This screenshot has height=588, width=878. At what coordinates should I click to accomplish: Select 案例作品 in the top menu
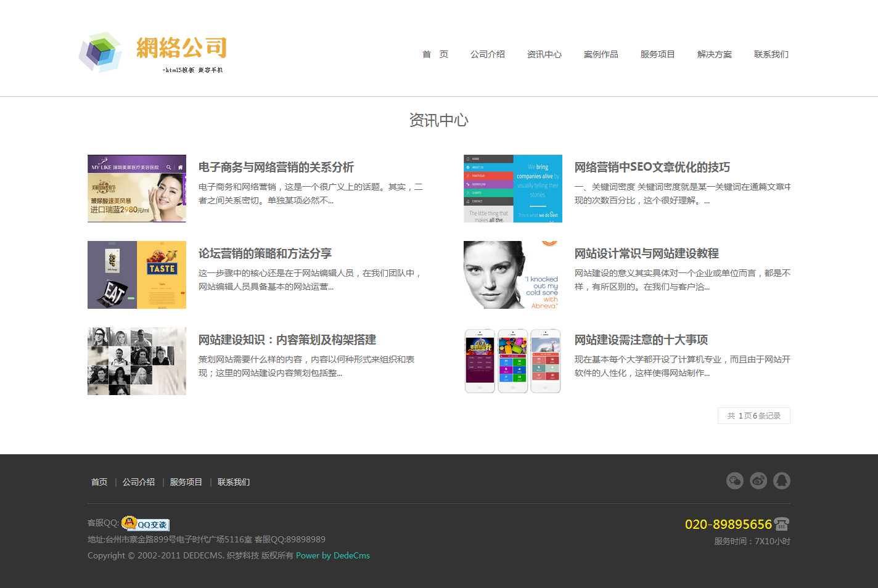[x=601, y=54]
